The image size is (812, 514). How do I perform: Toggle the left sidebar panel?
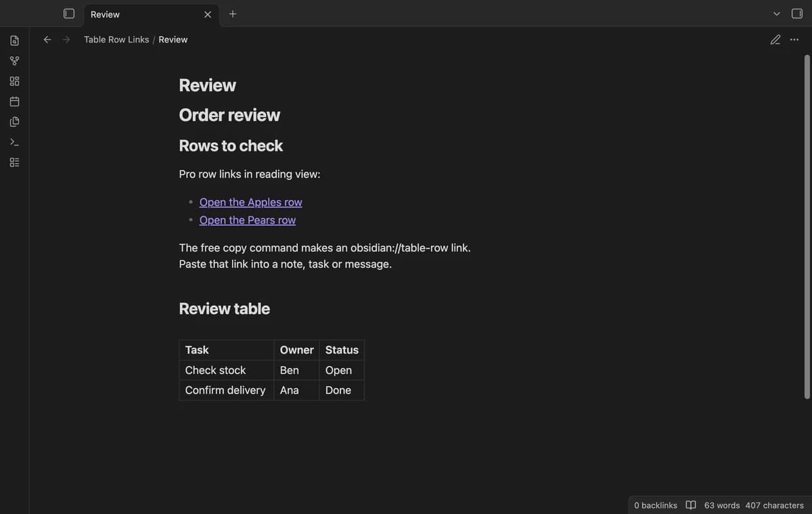coord(69,14)
